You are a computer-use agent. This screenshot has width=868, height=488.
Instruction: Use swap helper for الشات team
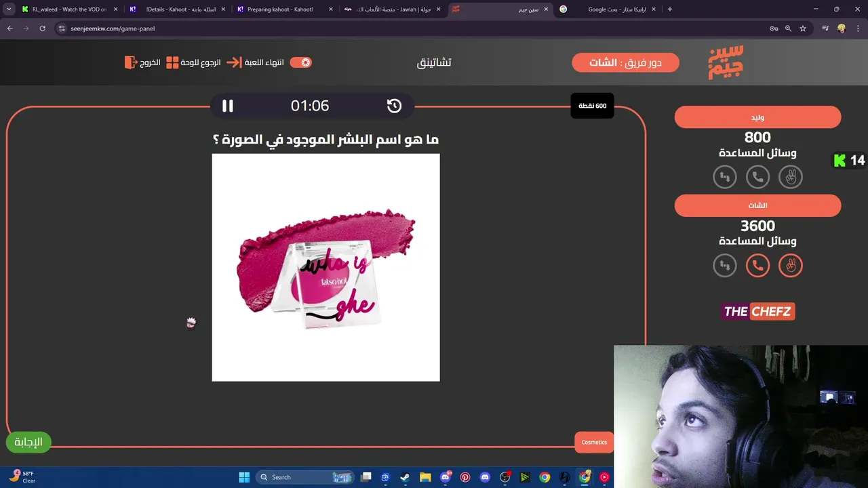pyautogui.click(x=725, y=265)
